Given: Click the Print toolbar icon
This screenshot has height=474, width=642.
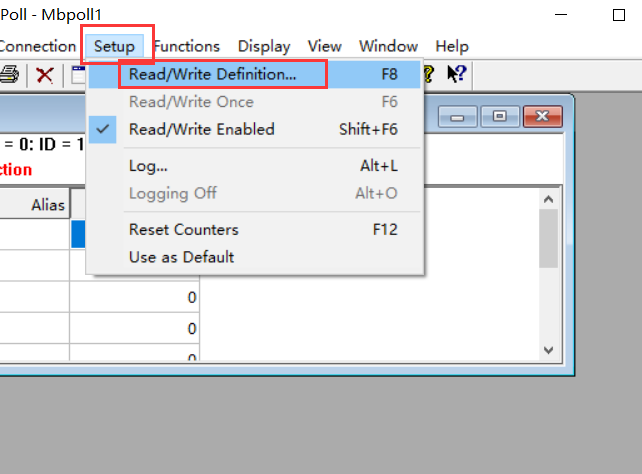Looking at the screenshot, I should coord(9,74).
